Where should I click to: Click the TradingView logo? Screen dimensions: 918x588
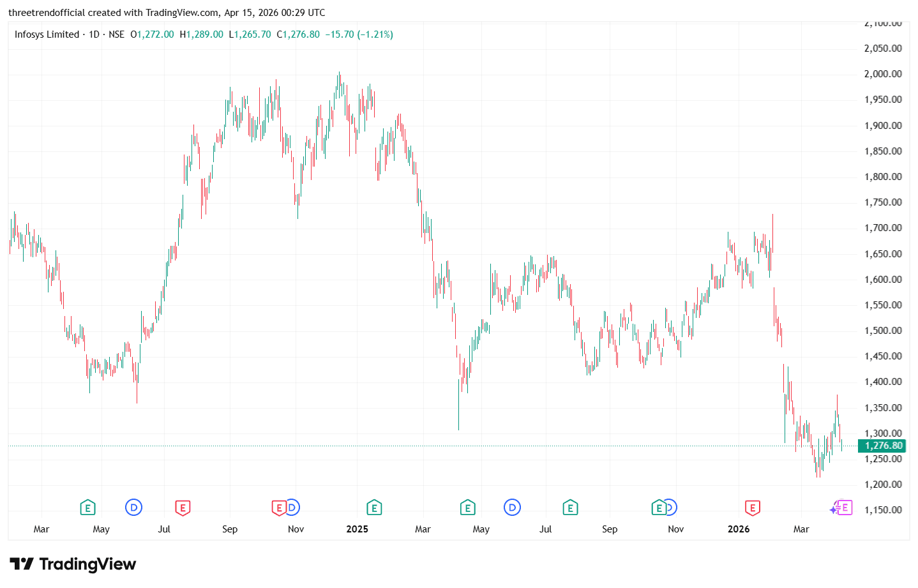(73, 564)
